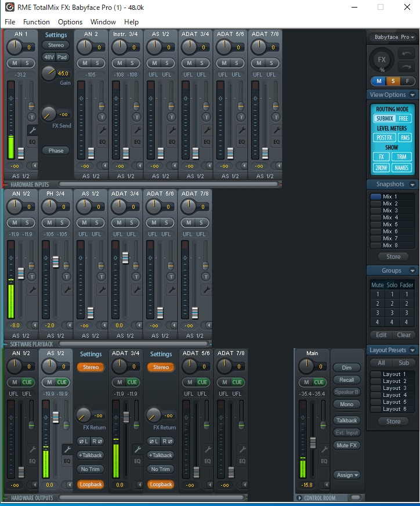The image size is (420, 506).
Task: Click the undo arrow in the FX panel
Action: pos(406,53)
